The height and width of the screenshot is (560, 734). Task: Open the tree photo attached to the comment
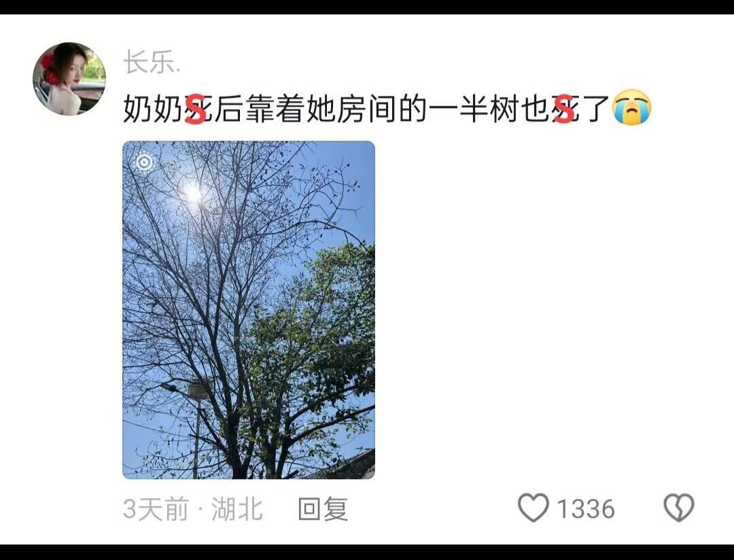pos(249,309)
